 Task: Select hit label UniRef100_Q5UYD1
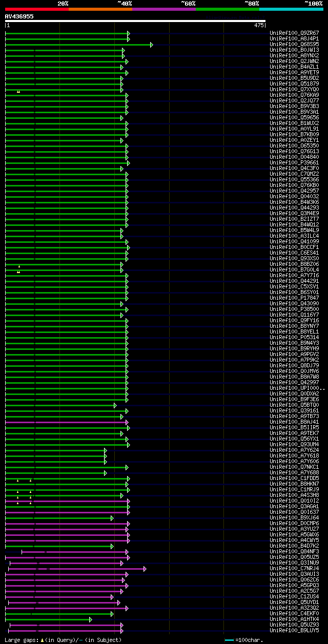pos(294,602)
